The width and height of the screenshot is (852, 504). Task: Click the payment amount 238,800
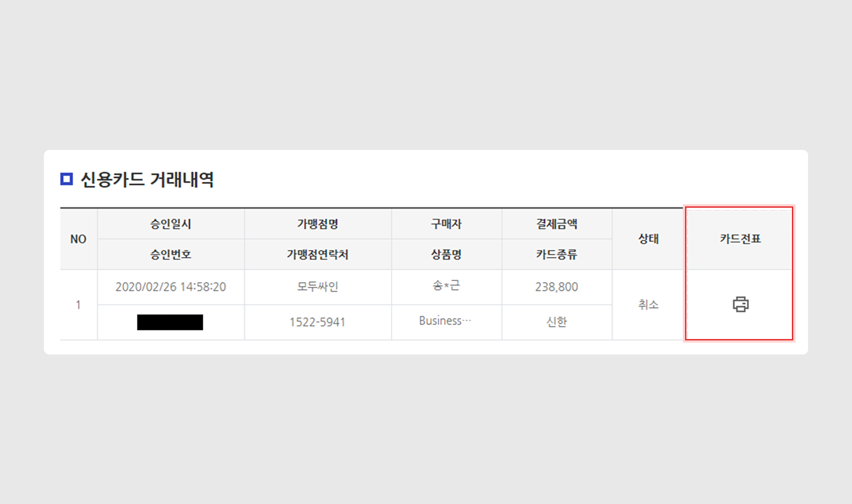556,287
